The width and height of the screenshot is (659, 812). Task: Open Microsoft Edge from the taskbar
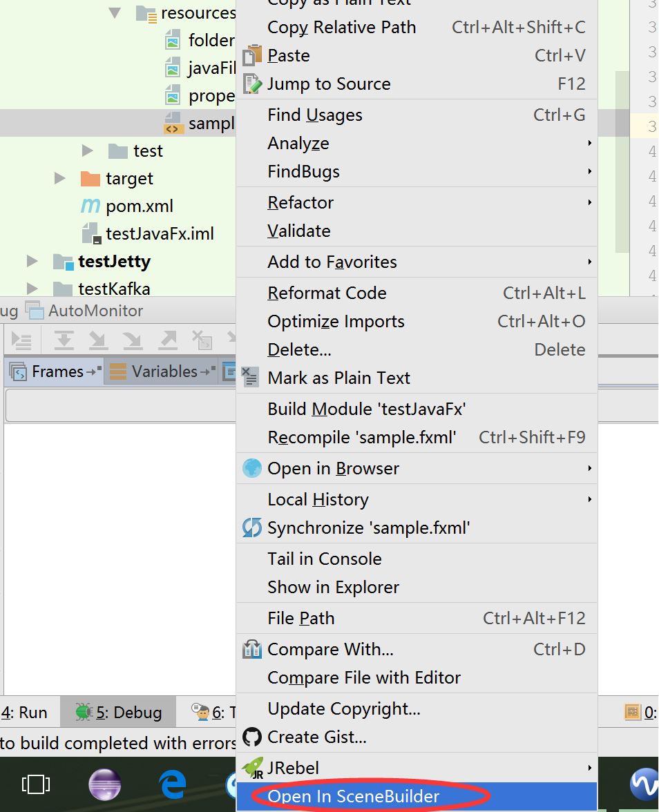point(173,784)
